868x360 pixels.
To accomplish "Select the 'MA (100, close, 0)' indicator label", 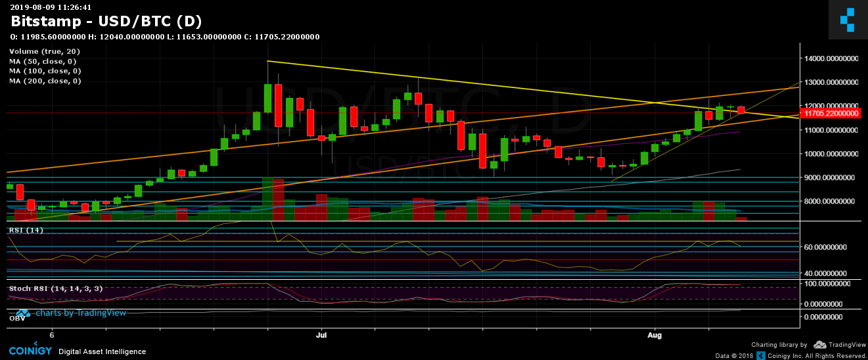I will coord(45,71).
